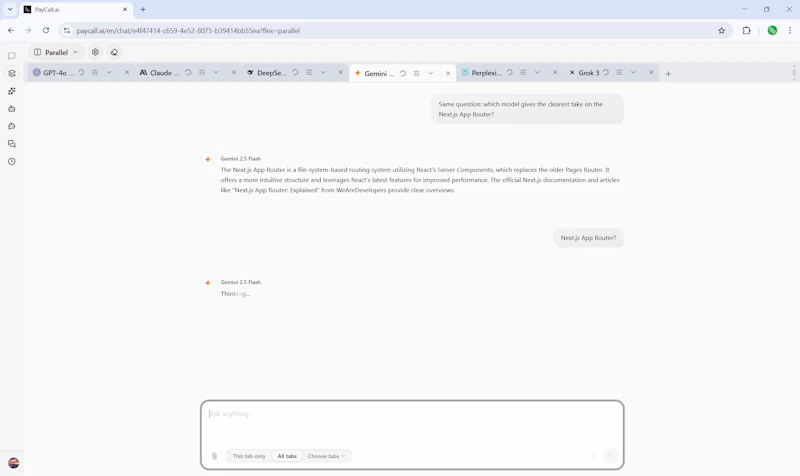Open the settings gear next to Parallel
Image resolution: width=800 pixels, height=476 pixels.
click(95, 52)
